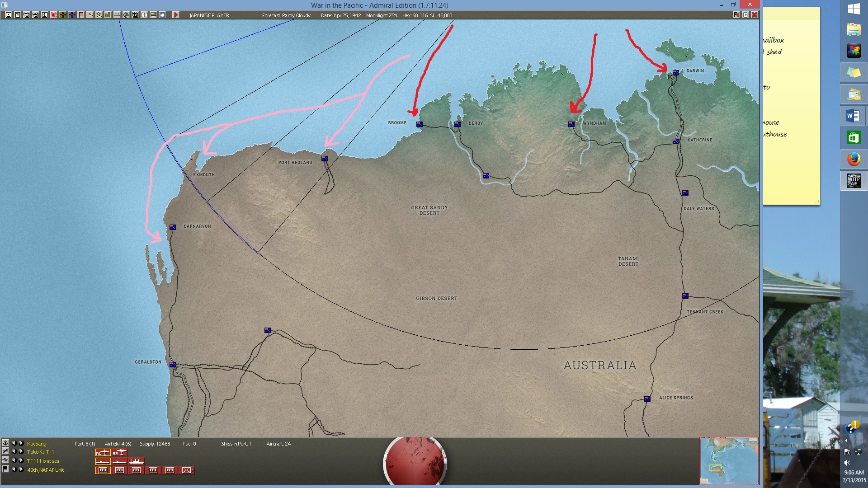
Task: Click the Japanese rising sun flag toolbar icon
Action: [x=54, y=15]
